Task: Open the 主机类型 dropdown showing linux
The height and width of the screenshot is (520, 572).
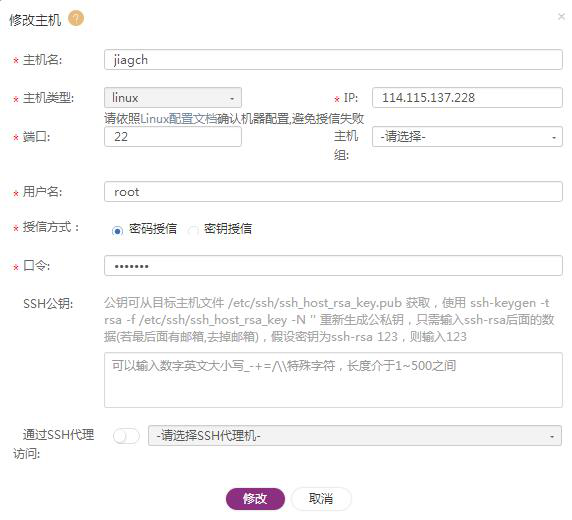Action: [173, 98]
